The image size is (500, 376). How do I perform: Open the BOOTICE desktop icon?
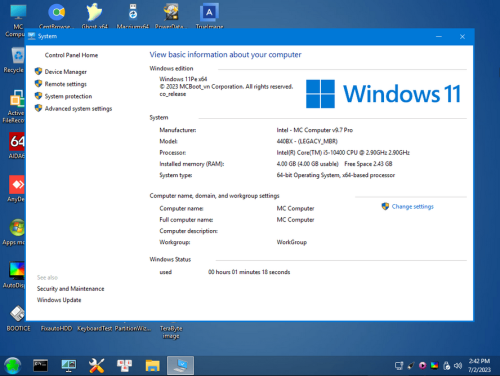pos(18,318)
